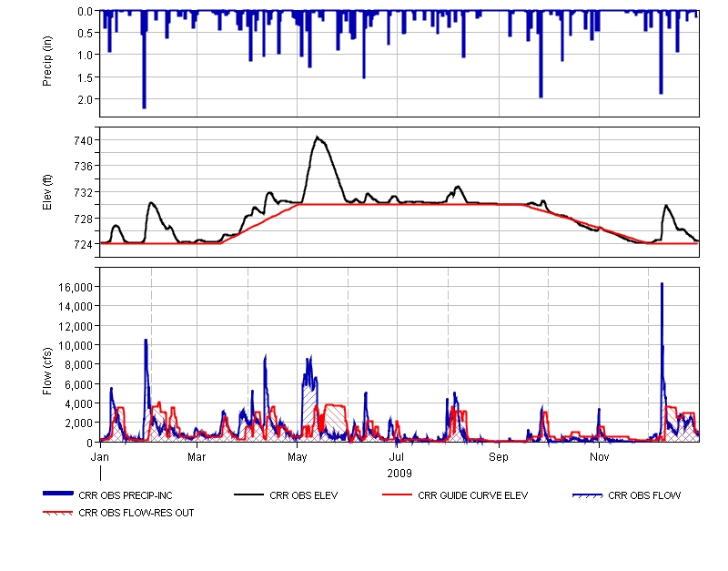Select the CRR OBS FLOW-RES OUT legend label
728x571 pixels.
coord(136,513)
